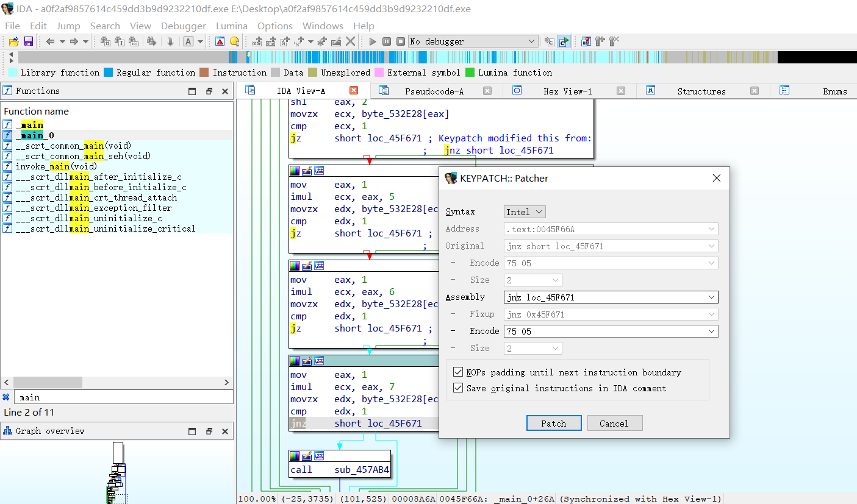Select the _main_0 entry in Functions list
Screen dimensions: 857x504
tap(34, 135)
